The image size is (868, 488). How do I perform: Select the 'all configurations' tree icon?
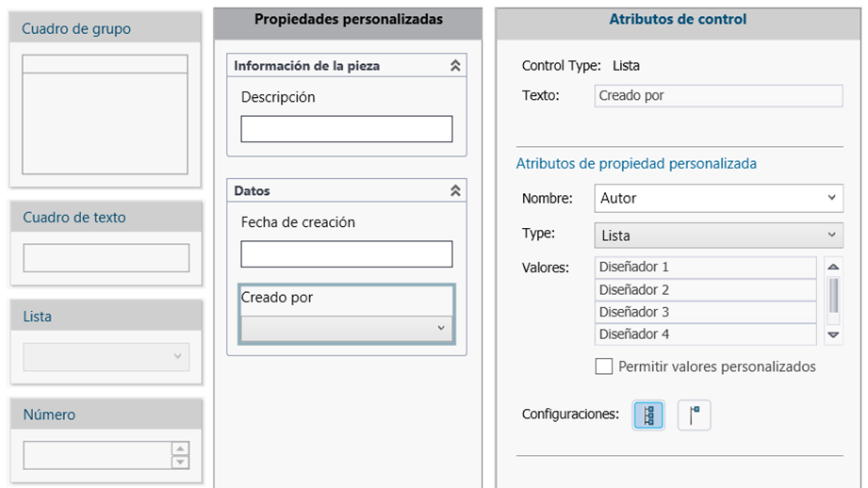pyautogui.click(x=648, y=415)
